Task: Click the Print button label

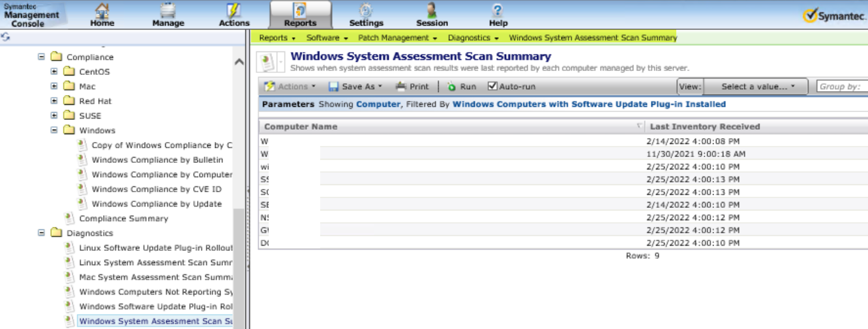Action: pos(419,86)
